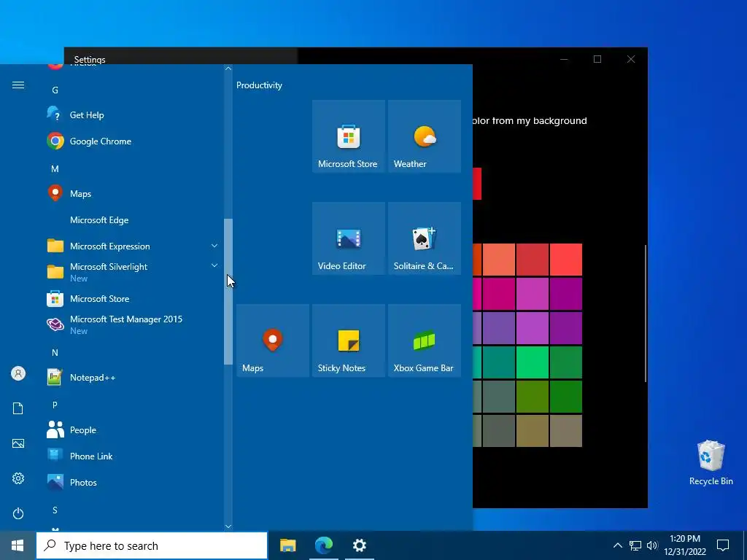
Task: Open Get Help from the app list
Action: (133, 114)
